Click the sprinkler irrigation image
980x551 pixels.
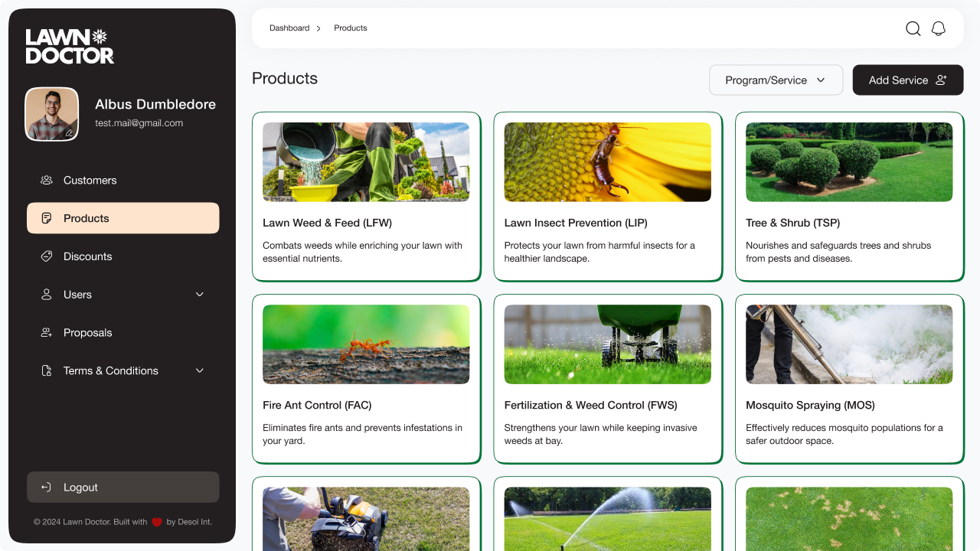(608, 519)
